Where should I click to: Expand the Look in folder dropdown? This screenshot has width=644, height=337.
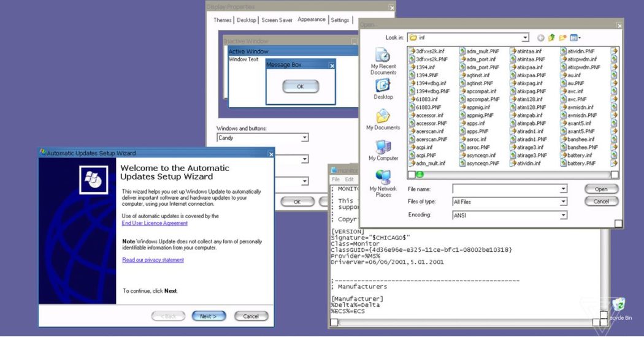(x=525, y=38)
